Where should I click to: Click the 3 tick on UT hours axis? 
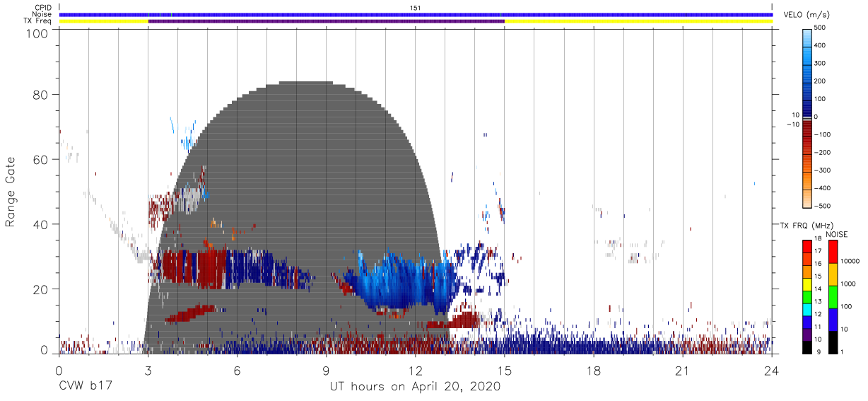[148, 371]
